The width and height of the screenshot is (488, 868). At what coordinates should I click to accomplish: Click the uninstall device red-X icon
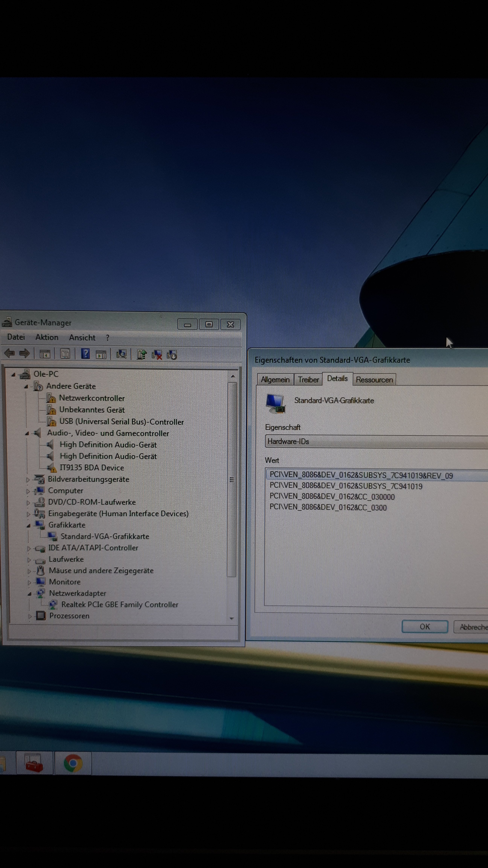157,355
